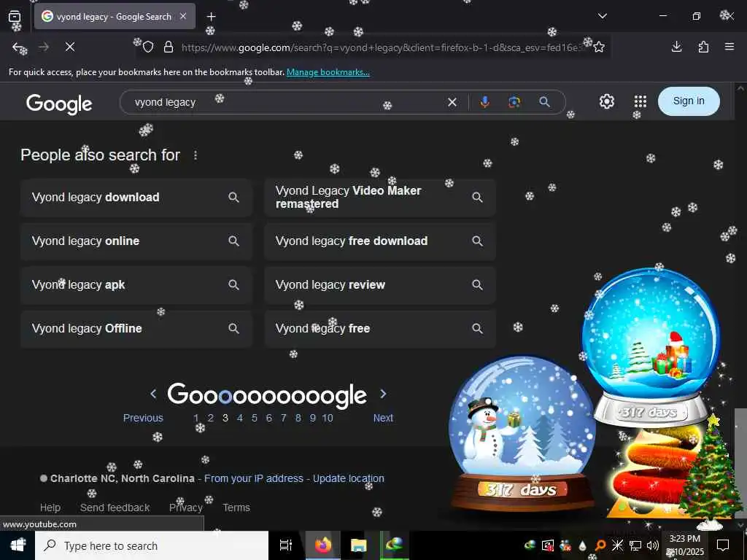
Task: Close the vyond legacy Google Search tab
Action: tap(183, 16)
